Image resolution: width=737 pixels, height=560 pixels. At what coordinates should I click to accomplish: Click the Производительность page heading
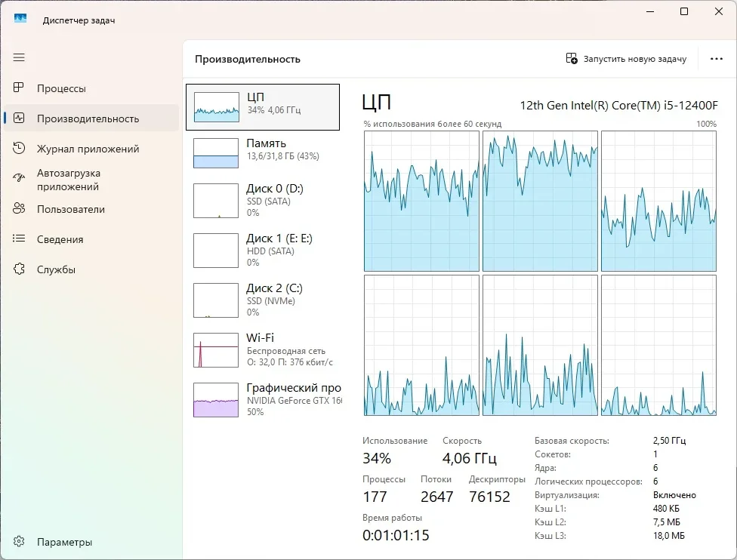tap(248, 59)
